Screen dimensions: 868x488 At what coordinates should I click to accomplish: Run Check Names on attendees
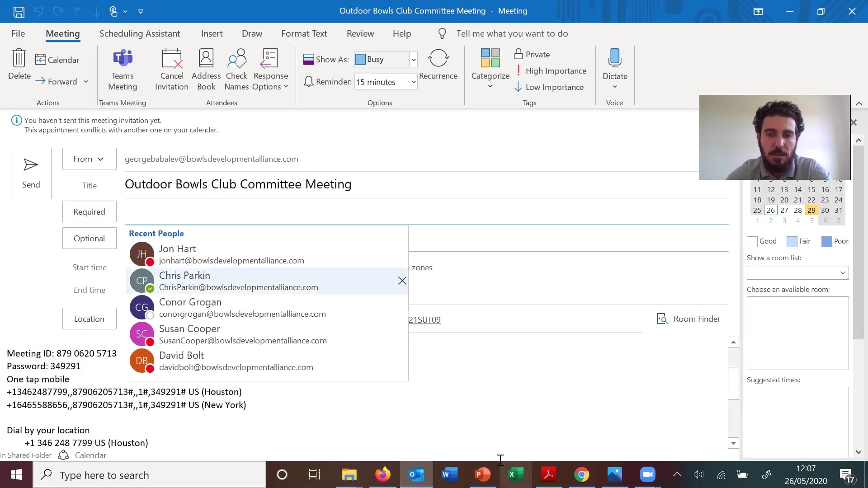click(x=236, y=70)
